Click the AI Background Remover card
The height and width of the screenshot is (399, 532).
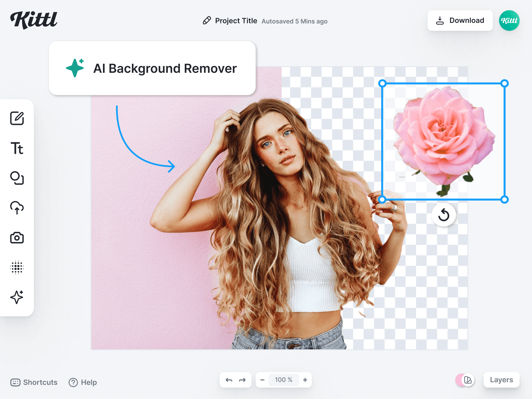152,68
